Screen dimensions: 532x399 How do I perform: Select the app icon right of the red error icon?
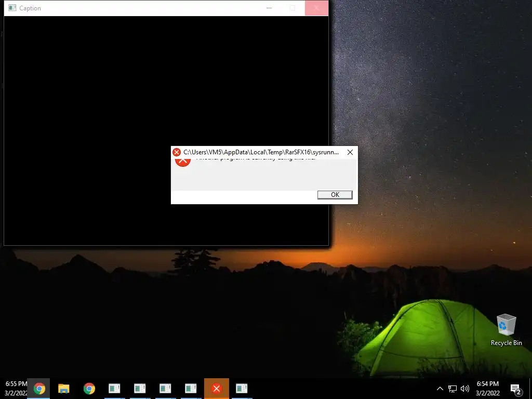(x=242, y=389)
